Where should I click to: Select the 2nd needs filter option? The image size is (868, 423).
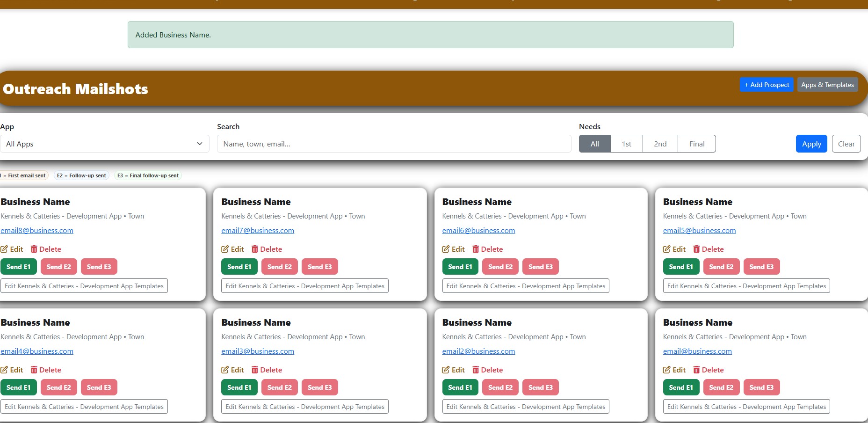[660, 144]
